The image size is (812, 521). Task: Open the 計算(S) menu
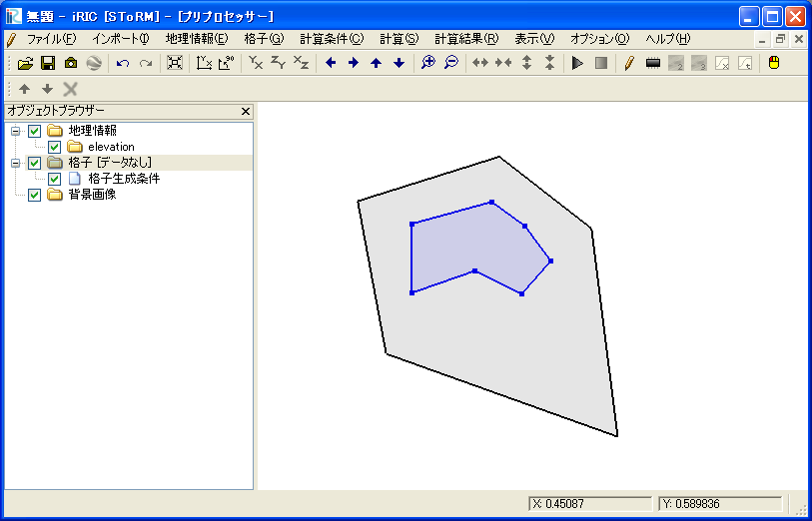click(400, 39)
